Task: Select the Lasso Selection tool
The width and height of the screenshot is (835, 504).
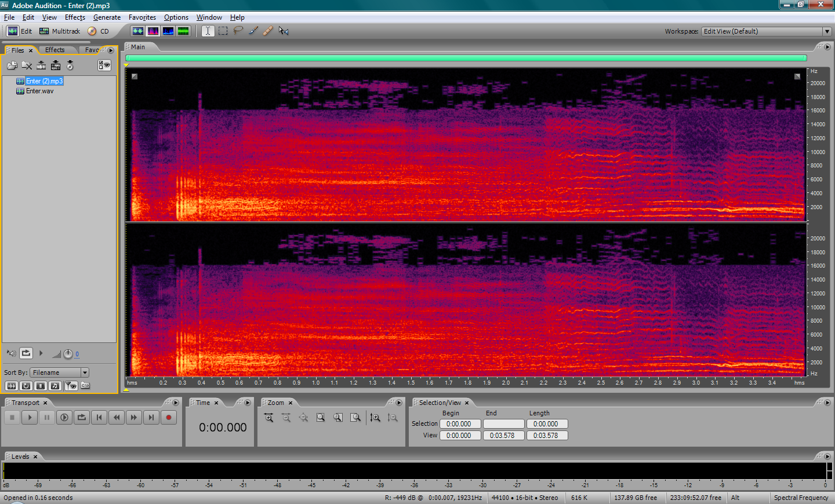Action: point(238,31)
